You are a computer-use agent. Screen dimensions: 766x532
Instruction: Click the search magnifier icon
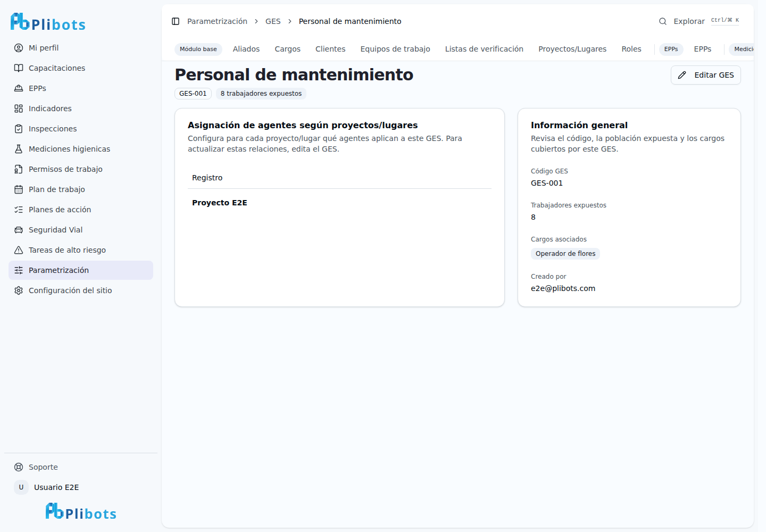tap(663, 21)
